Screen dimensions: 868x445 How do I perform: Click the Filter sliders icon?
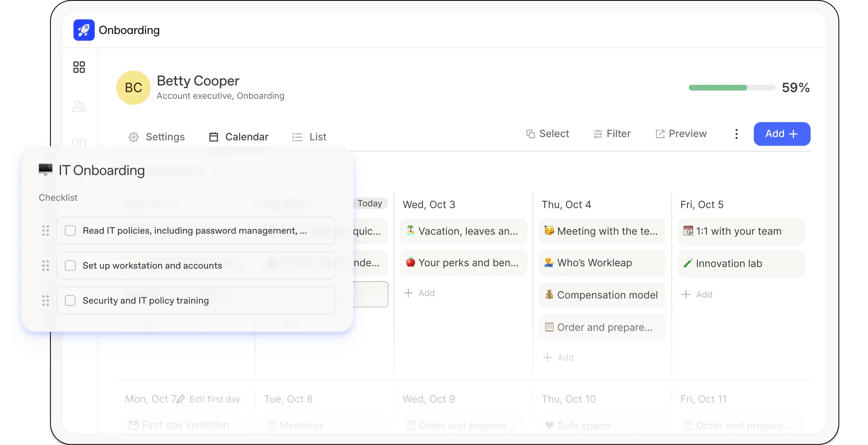click(x=598, y=134)
